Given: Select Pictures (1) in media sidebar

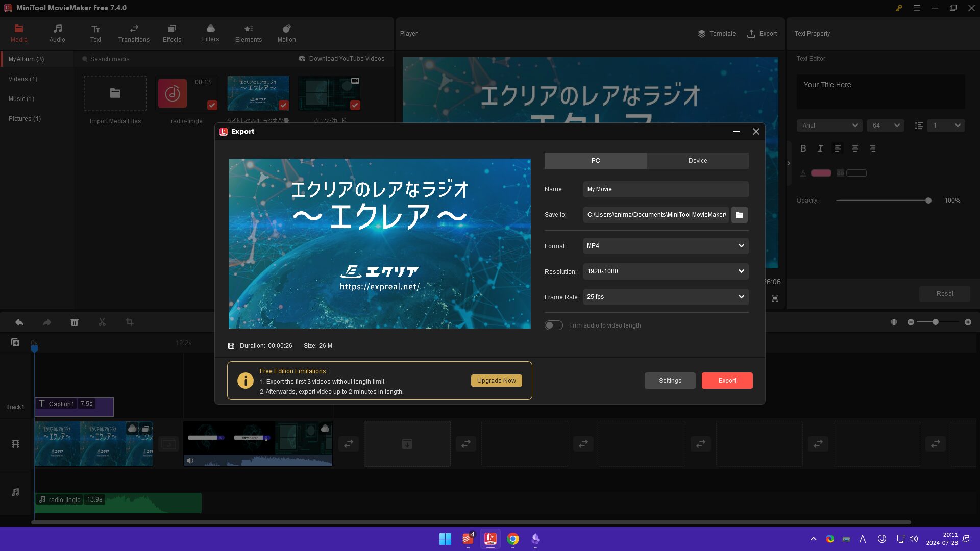Looking at the screenshot, I should click(x=24, y=118).
